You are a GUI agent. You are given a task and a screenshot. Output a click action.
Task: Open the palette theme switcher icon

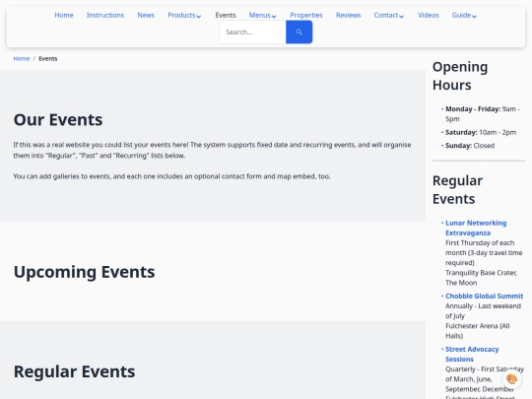511,379
